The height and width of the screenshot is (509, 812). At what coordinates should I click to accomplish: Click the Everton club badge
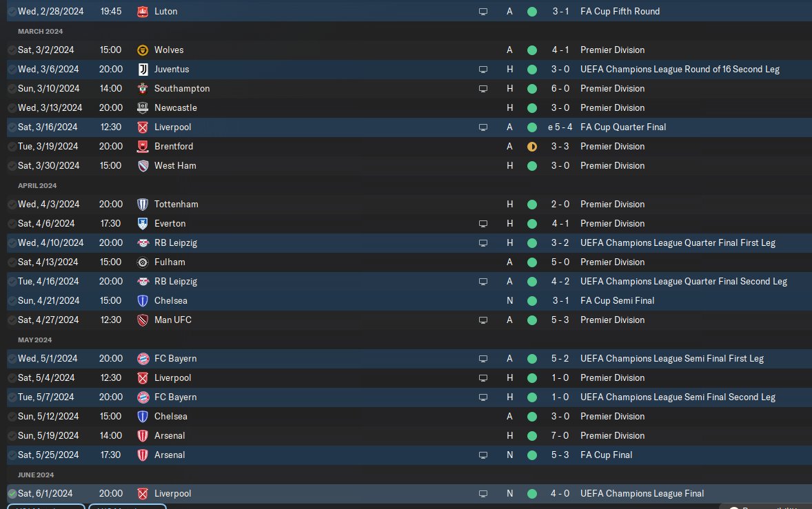click(x=143, y=223)
